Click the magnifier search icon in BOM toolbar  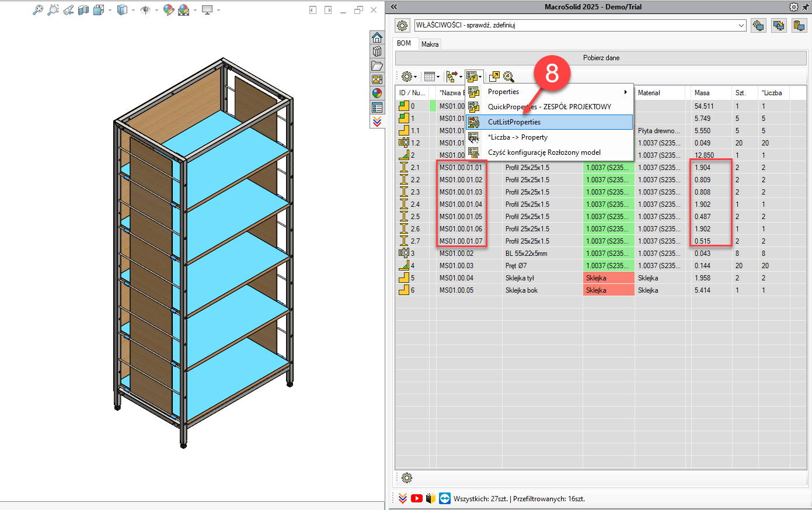coord(508,77)
